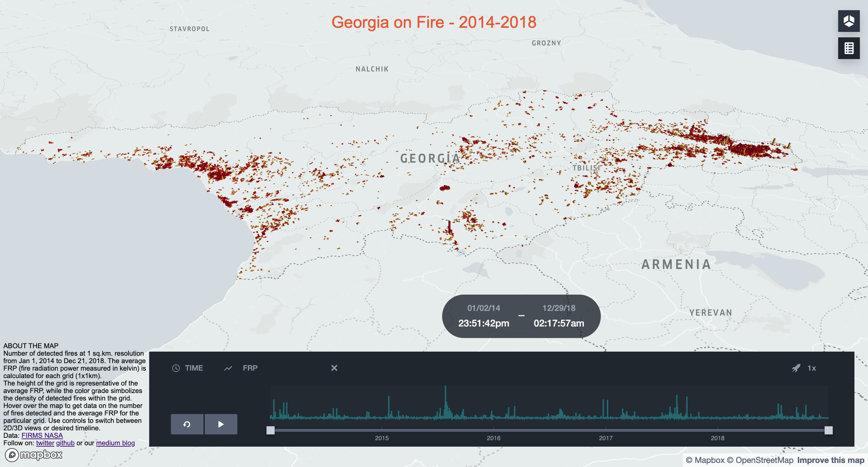This screenshot has height=467, width=868.
Task: Change the 1x playback speed
Action: coord(812,368)
